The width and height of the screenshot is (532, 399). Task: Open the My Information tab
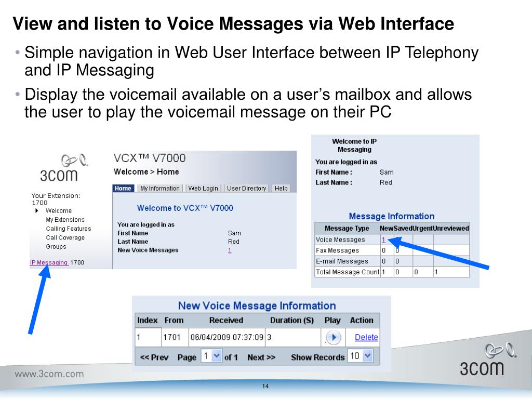[x=160, y=188]
